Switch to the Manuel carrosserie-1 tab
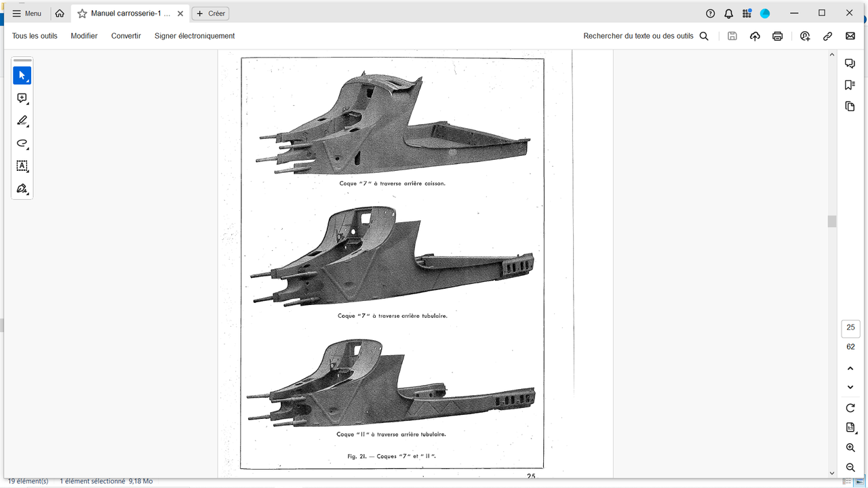The image size is (868, 488). pos(130,14)
